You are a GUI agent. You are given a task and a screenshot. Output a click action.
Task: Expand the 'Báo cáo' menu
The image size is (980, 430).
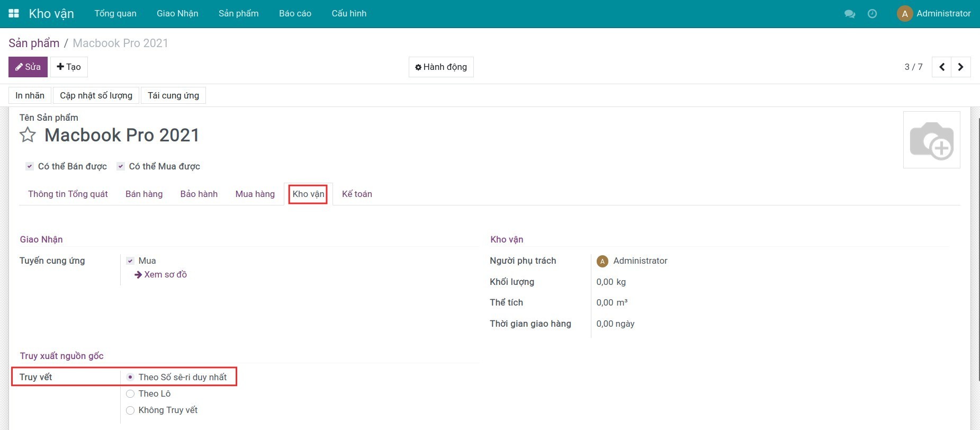[295, 13]
